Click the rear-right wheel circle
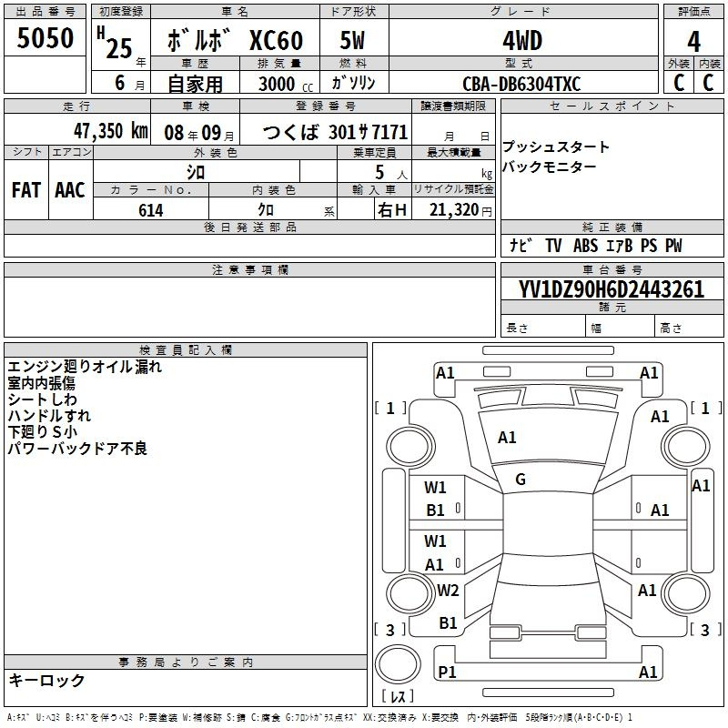The width and height of the screenshot is (728, 728). pos(685,593)
